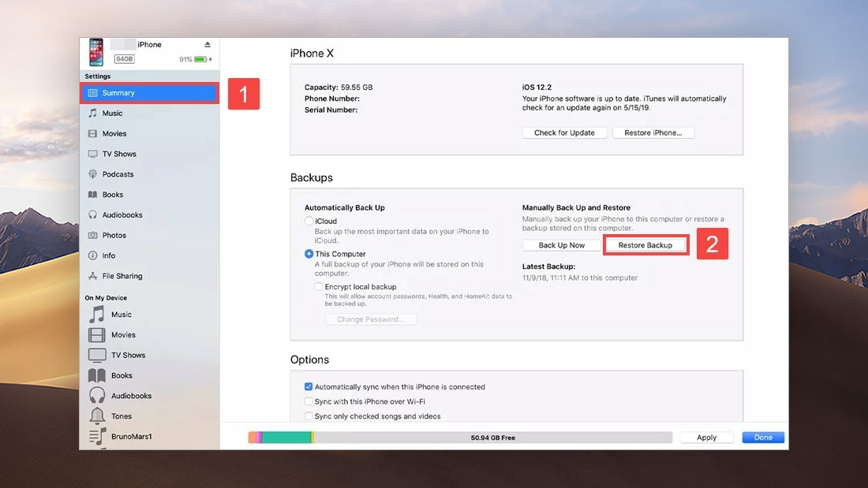Click the File Sharing icon
The width and height of the screenshot is (868, 488).
click(x=92, y=276)
